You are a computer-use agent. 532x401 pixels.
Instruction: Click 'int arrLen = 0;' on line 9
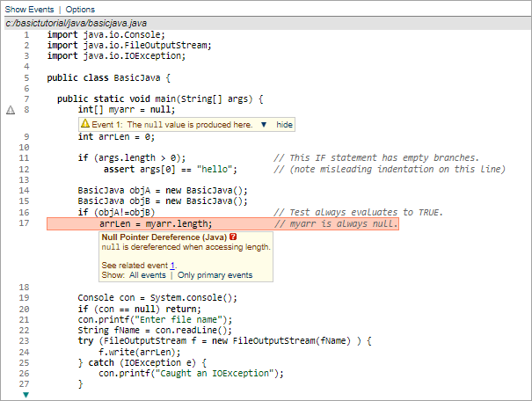click(x=116, y=137)
